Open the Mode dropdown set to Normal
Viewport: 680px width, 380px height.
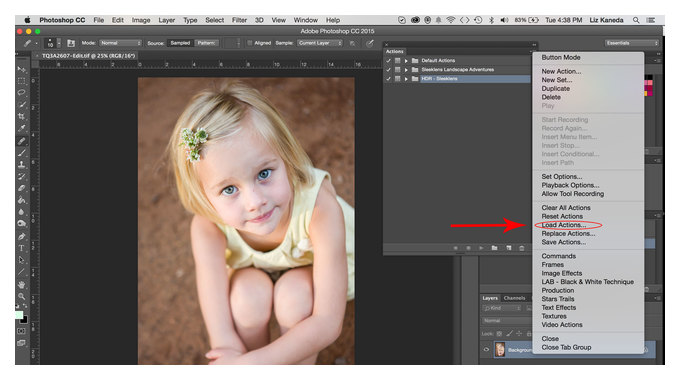point(121,43)
